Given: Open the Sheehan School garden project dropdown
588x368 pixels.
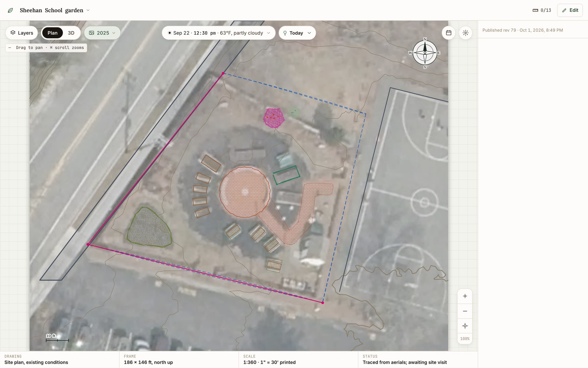Looking at the screenshot, I should point(55,10).
